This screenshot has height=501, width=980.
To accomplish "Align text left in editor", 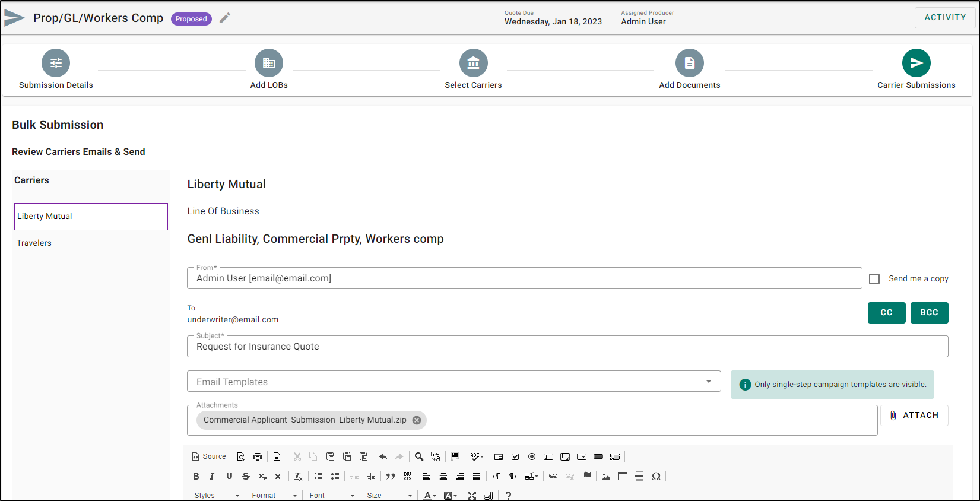I will pyautogui.click(x=427, y=476).
